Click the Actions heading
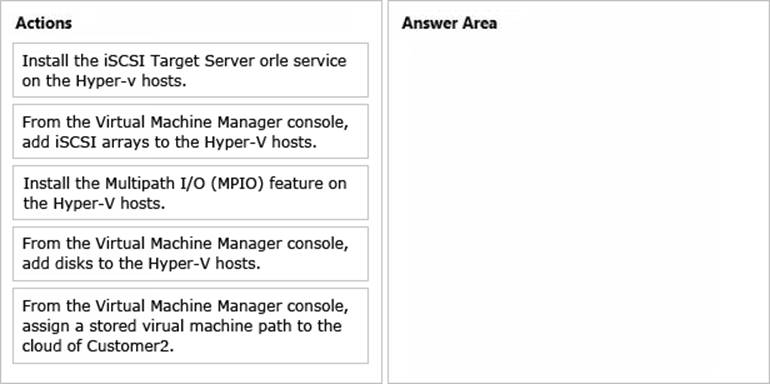770x384 pixels. [x=44, y=23]
